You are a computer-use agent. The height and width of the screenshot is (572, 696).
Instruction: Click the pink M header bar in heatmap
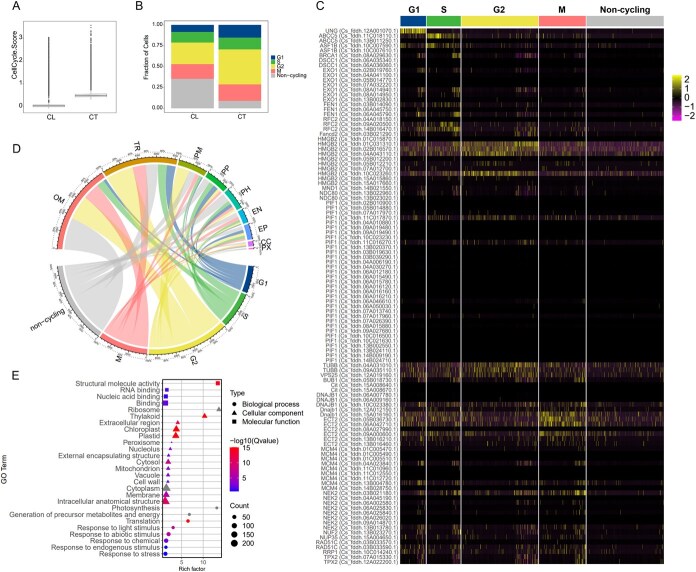point(562,21)
